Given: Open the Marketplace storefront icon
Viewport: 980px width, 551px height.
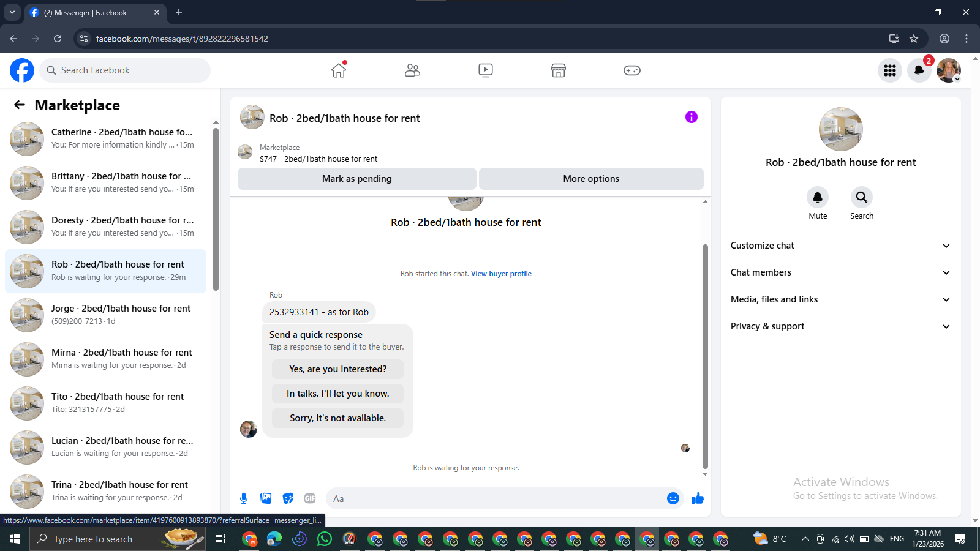Looking at the screenshot, I should pos(559,70).
